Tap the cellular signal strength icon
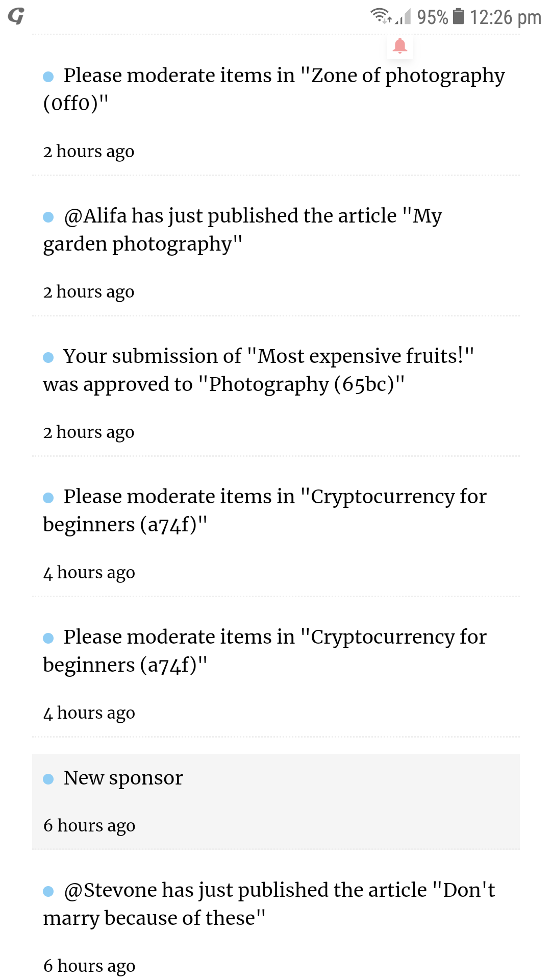Image resolution: width=551 pixels, height=980 pixels. click(404, 18)
